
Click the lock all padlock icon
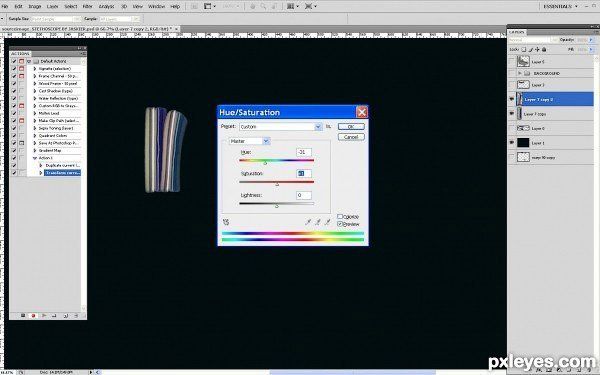click(x=544, y=49)
